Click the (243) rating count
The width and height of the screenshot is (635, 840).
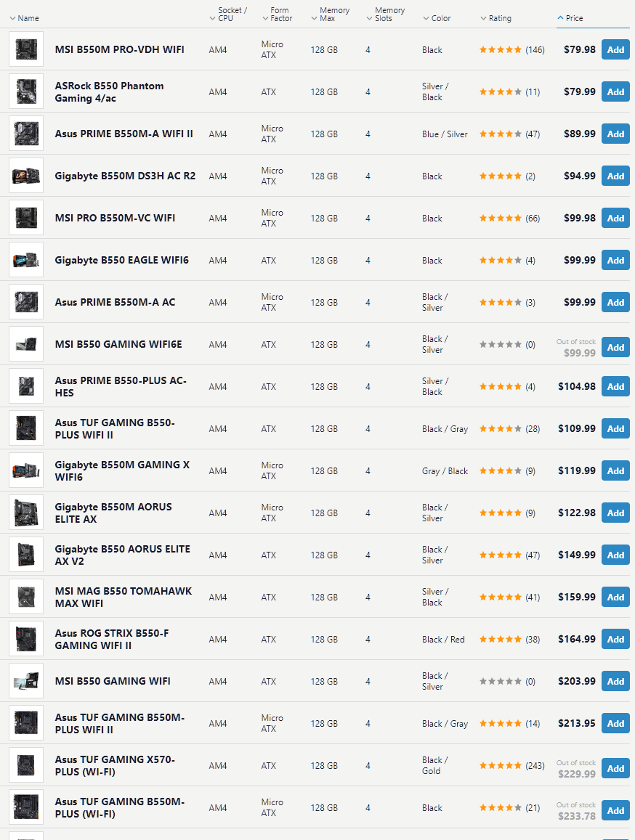[535, 765]
